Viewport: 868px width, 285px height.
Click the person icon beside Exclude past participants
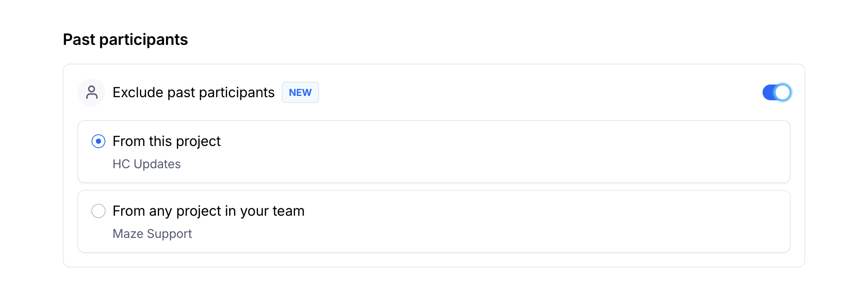click(92, 92)
